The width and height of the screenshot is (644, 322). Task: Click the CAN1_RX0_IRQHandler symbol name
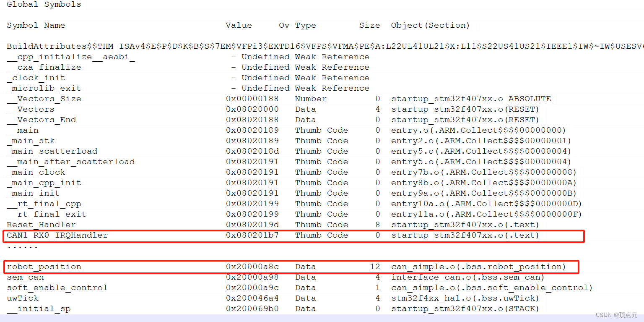pos(57,235)
